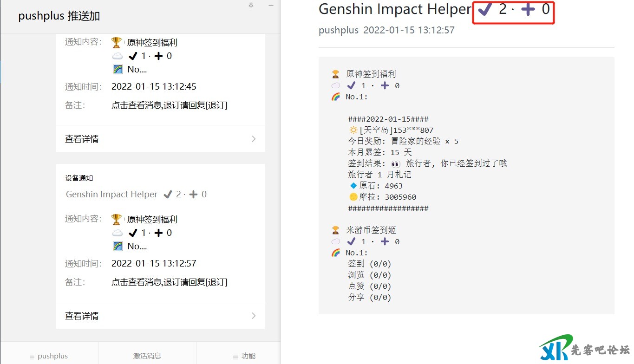
Task: Click the eyes emoji in 签到结果 line
Action: pyautogui.click(x=396, y=164)
